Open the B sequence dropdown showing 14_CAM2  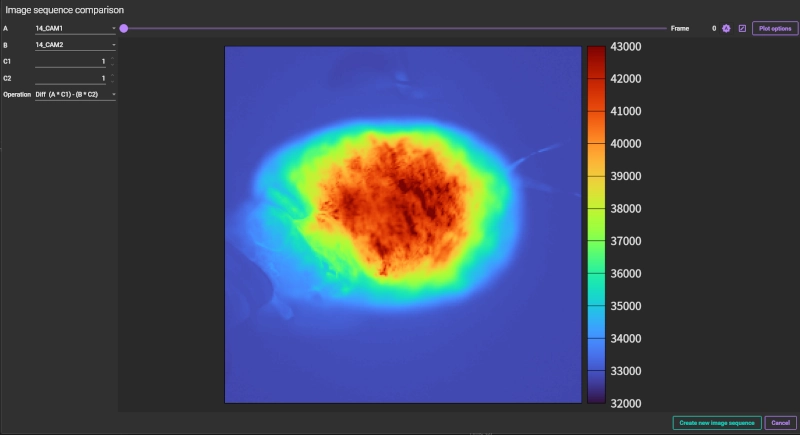(75, 45)
